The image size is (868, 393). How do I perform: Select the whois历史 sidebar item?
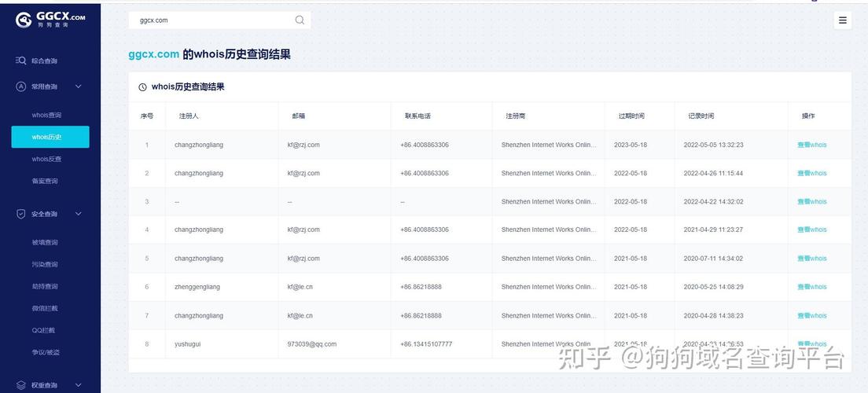(50, 137)
